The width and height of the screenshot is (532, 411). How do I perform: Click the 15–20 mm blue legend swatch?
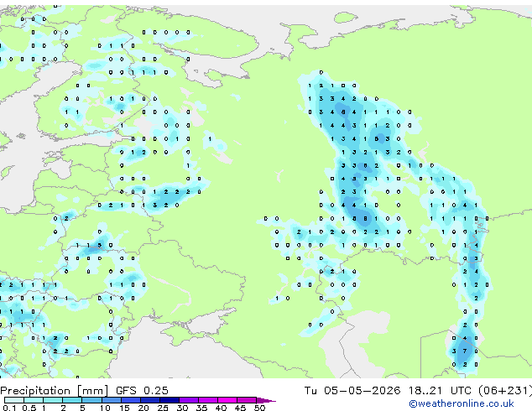pos(131,400)
